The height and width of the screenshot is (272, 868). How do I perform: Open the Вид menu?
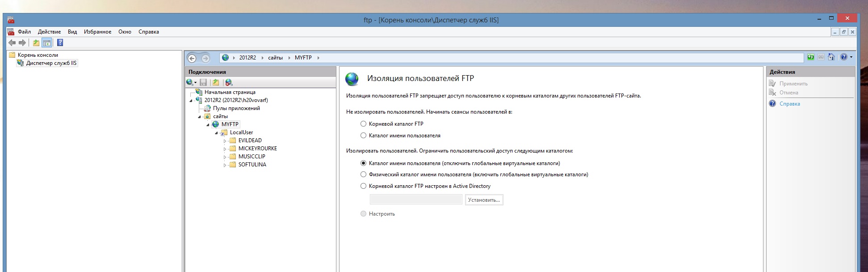tap(72, 32)
